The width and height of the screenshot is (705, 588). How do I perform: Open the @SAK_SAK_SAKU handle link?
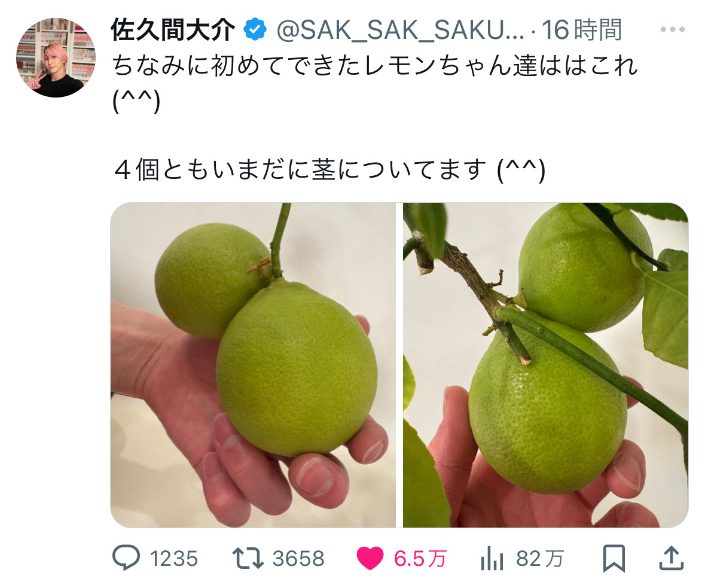coord(400,31)
